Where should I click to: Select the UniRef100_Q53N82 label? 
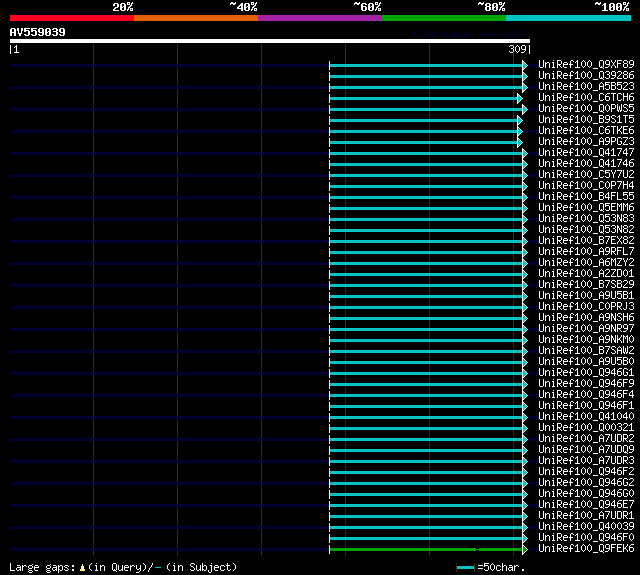pyautogui.click(x=586, y=230)
